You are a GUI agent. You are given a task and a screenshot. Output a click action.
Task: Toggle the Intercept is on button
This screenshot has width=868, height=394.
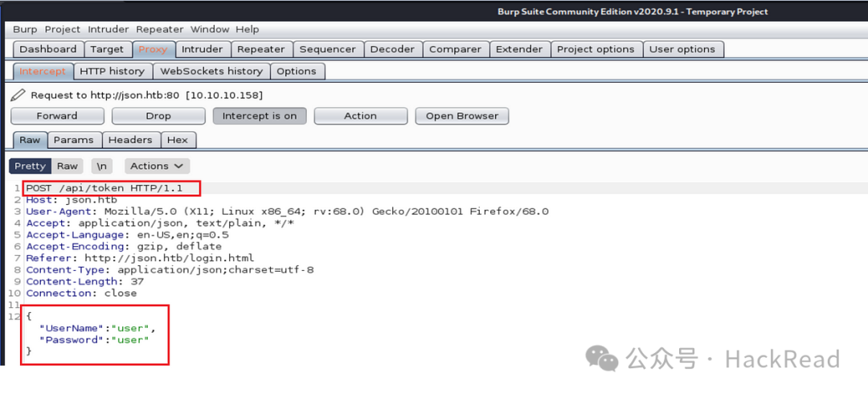(259, 116)
